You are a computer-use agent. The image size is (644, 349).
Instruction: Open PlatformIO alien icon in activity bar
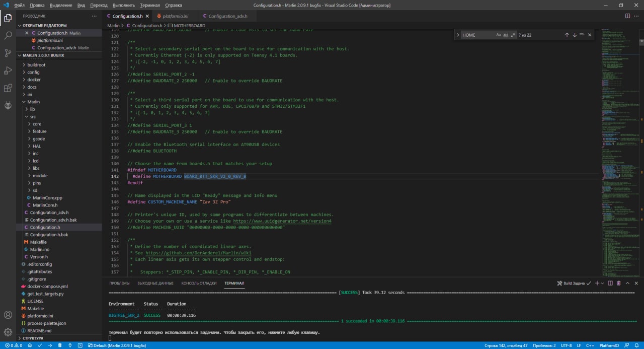pos(8,105)
